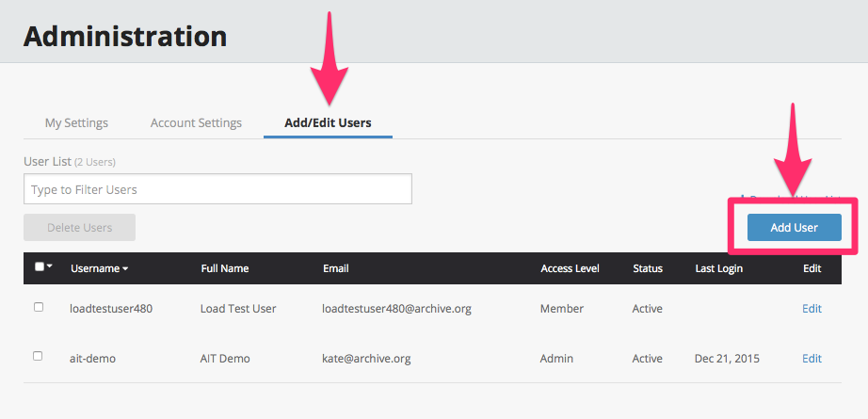Switch to the Account Settings tab
This screenshot has width=868, height=419.
[196, 122]
